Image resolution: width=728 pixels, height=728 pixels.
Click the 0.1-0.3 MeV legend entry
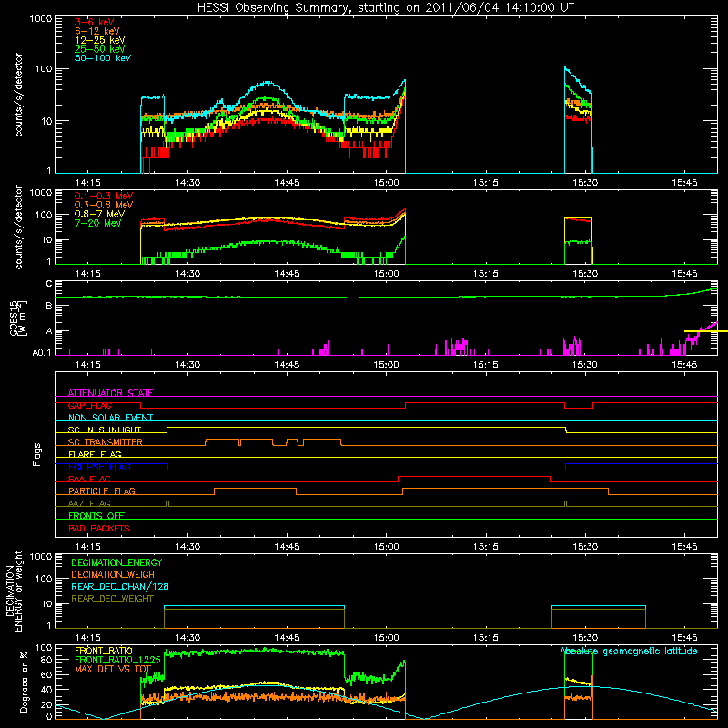point(104,196)
